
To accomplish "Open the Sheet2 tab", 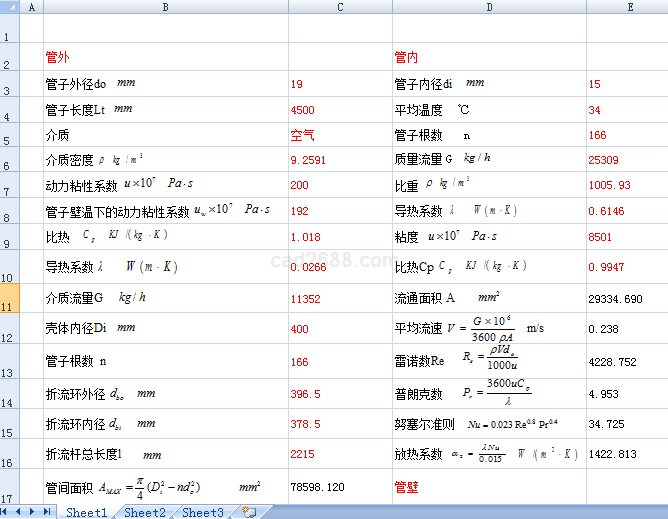I will (145, 512).
